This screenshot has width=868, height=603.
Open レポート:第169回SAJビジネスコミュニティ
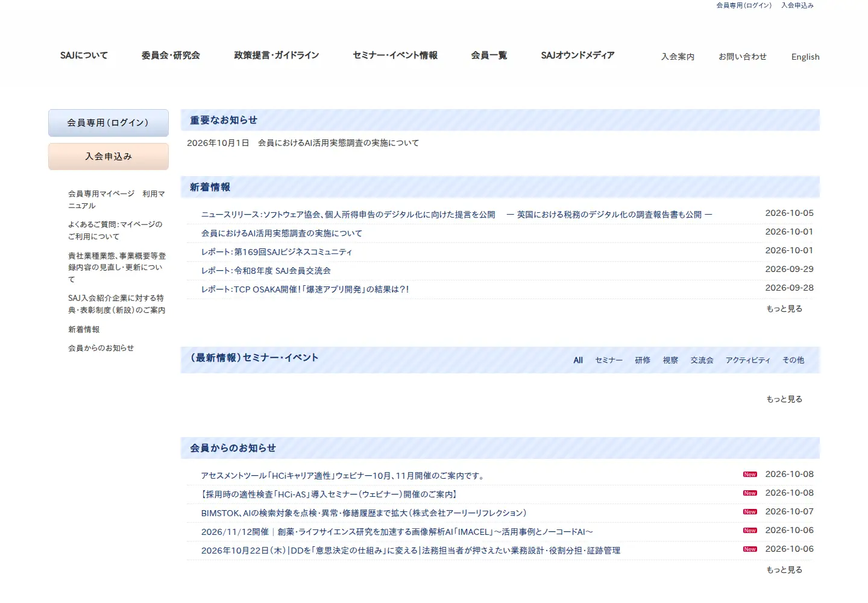point(277,252)
